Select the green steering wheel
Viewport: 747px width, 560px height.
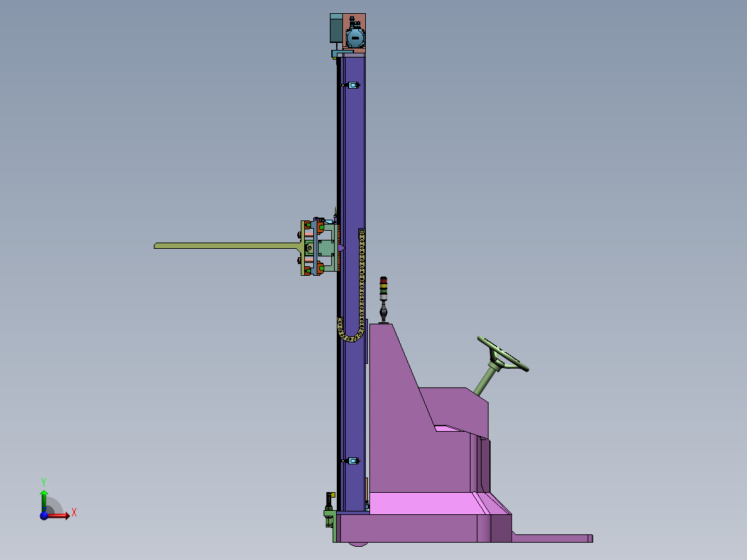(503, 353)
